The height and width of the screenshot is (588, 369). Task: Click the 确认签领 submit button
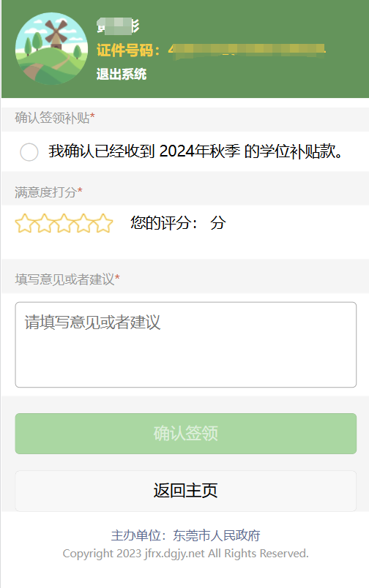tap(186, 434)
